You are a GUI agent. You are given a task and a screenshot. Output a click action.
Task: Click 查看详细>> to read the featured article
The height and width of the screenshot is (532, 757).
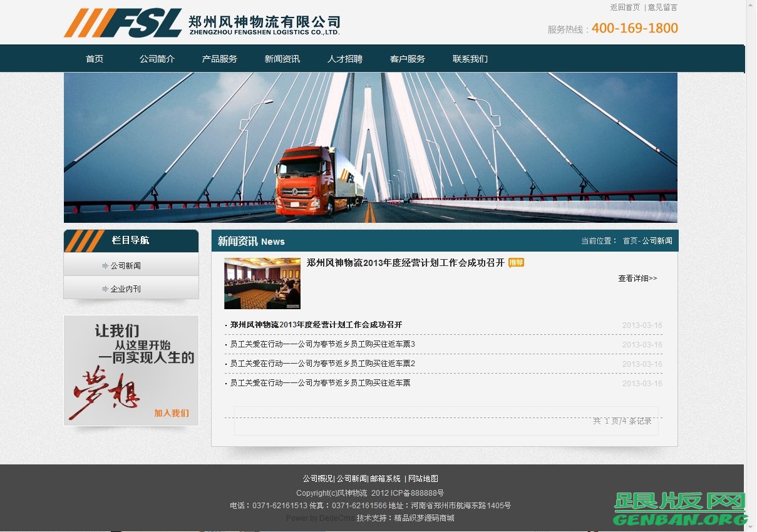637,279
